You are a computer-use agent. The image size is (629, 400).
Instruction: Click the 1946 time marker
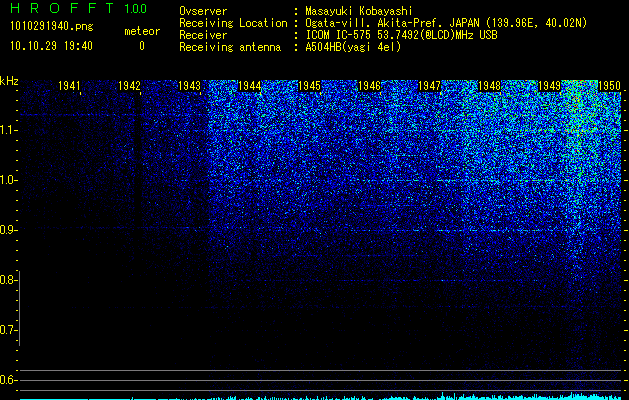[369, 85]
